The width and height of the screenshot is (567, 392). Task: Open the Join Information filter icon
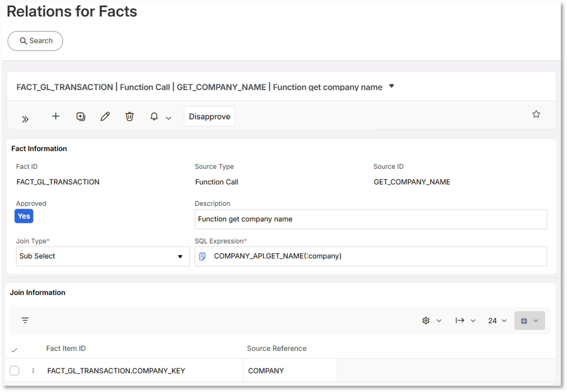(25, 321)
